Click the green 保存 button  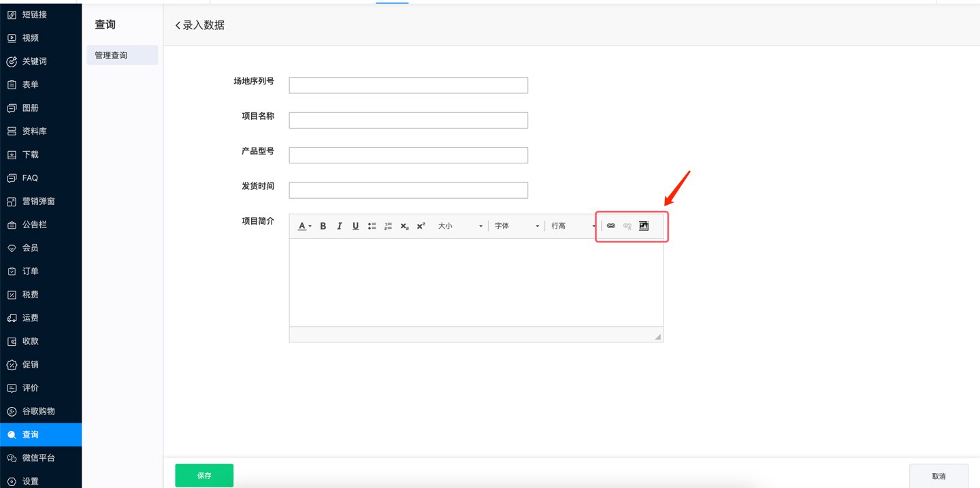204,476
